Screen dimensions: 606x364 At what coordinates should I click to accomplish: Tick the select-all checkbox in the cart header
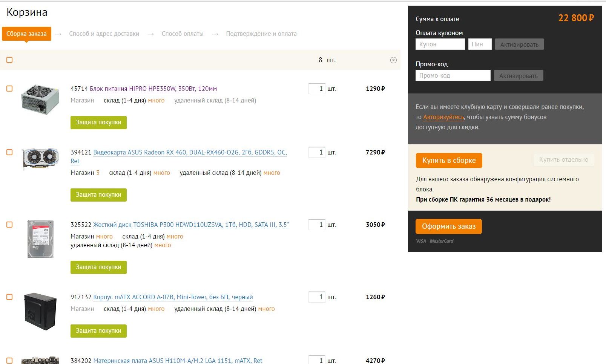(9, 60)
